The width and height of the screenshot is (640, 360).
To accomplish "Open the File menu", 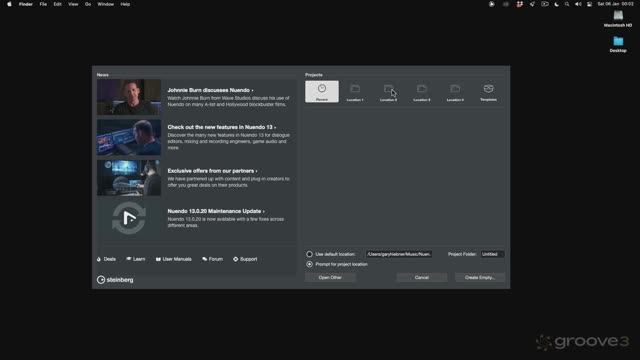I will point(43,4).
